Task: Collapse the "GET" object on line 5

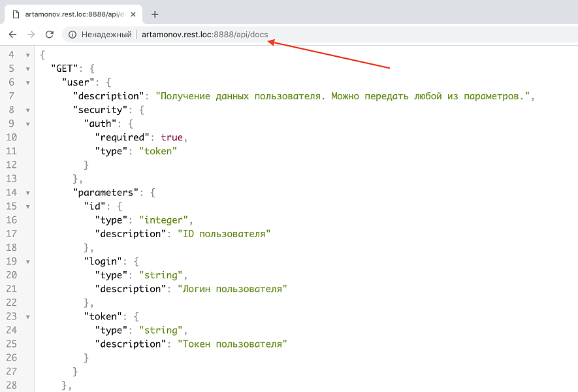Action: point(28,69)
